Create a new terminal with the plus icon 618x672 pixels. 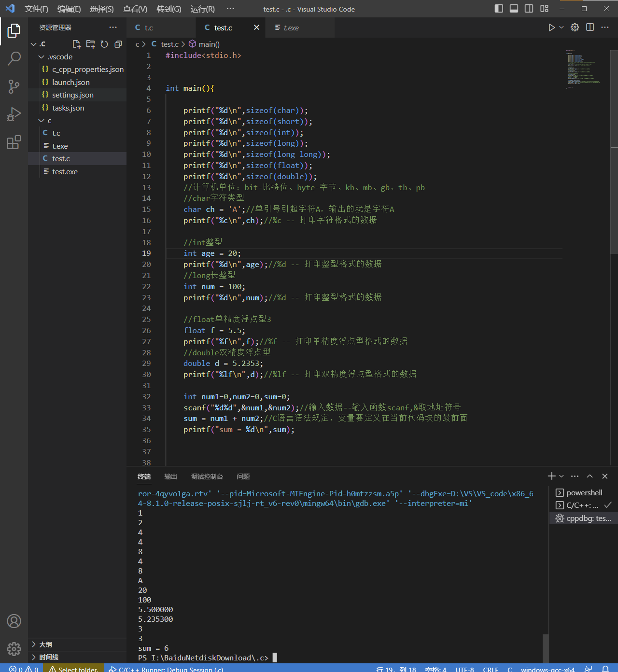click(x=551, y=476)
